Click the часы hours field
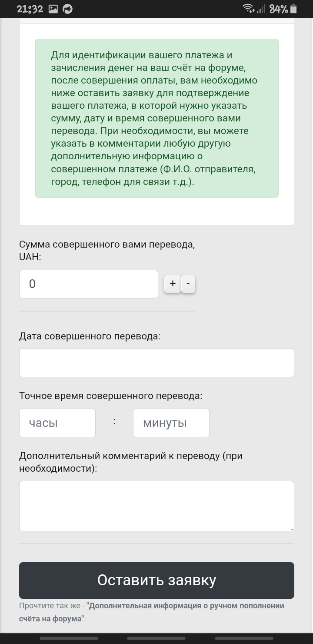This screenshot has height=644, width=313. [x=57, y=423]
